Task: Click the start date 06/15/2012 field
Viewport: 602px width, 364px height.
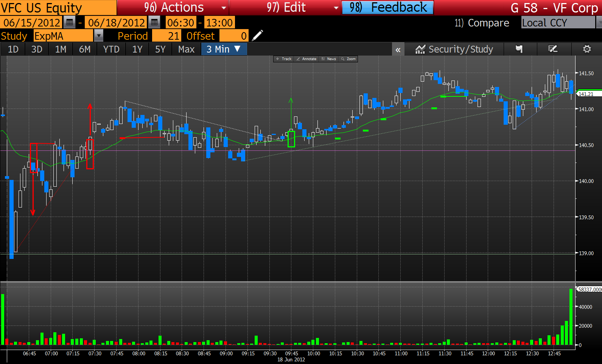Action: 32,23
